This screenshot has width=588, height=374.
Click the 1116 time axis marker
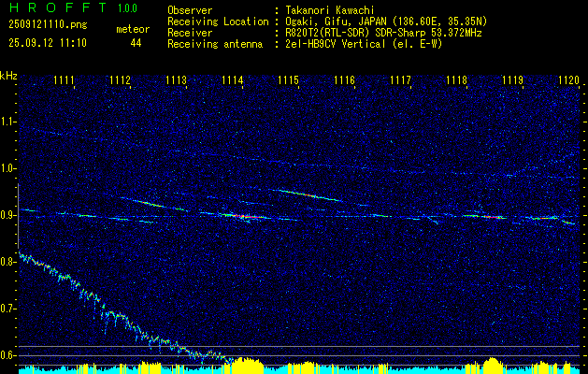click(344, 79)
